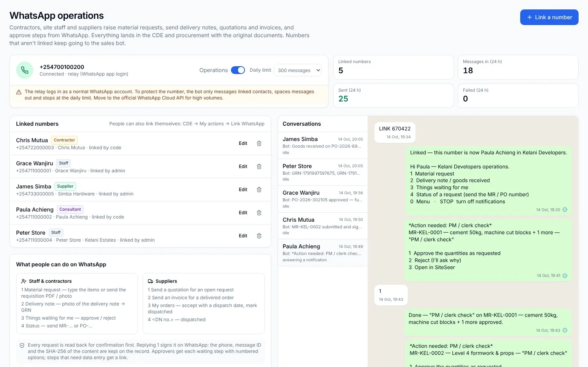Click the shield icon beside confirmation note
This screenshot has width=588, height=367.
22,345
